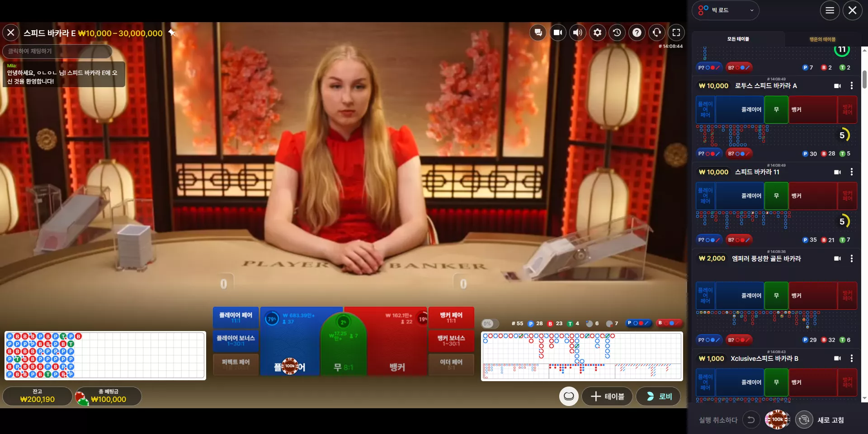
Task: Toggle the 0% statistics switch
Action: click(491, 323)
